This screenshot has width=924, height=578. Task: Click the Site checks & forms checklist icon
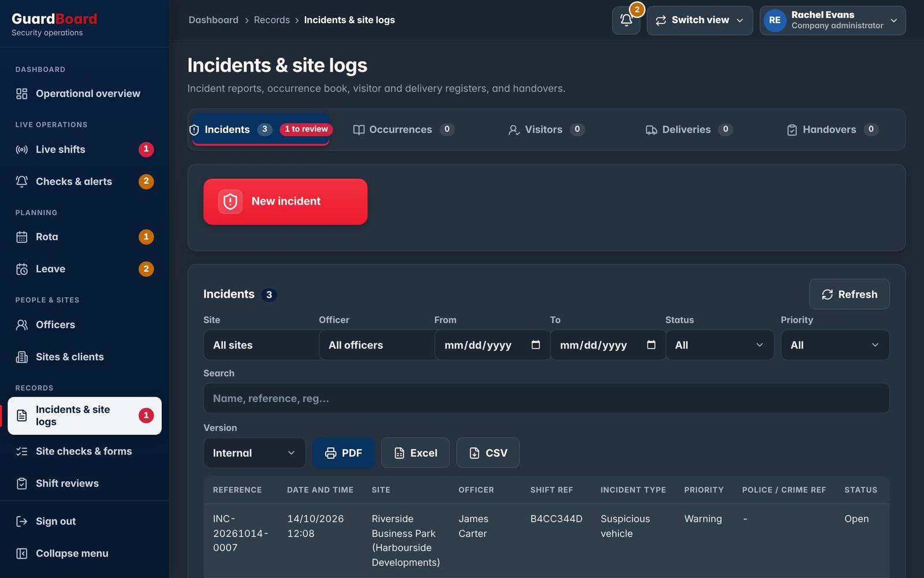(x=22, y=451)
